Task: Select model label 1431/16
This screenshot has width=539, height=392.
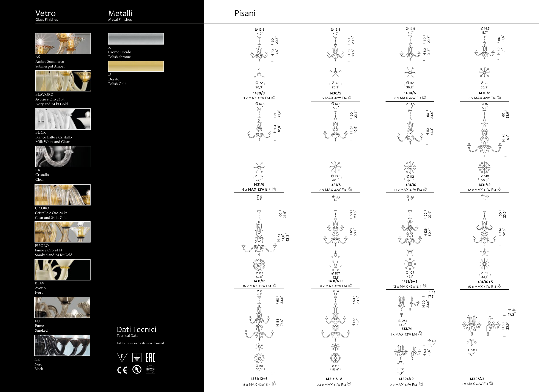Action: pyautogui.click(x=259, y=281)
